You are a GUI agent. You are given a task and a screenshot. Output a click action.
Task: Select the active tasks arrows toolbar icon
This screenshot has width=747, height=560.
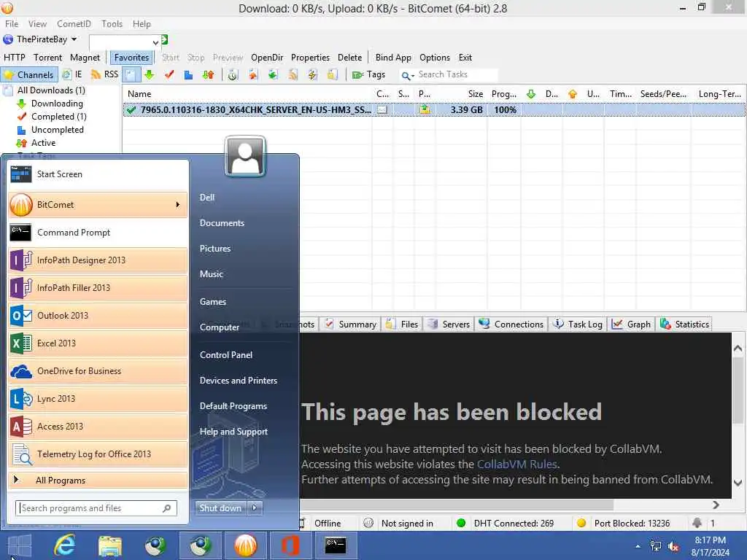208,75
